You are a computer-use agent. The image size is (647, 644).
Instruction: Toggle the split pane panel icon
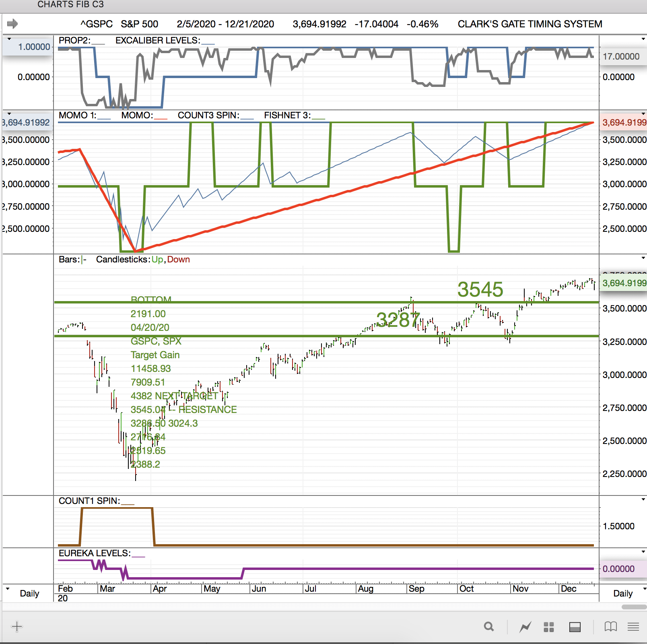coord(575,627)
